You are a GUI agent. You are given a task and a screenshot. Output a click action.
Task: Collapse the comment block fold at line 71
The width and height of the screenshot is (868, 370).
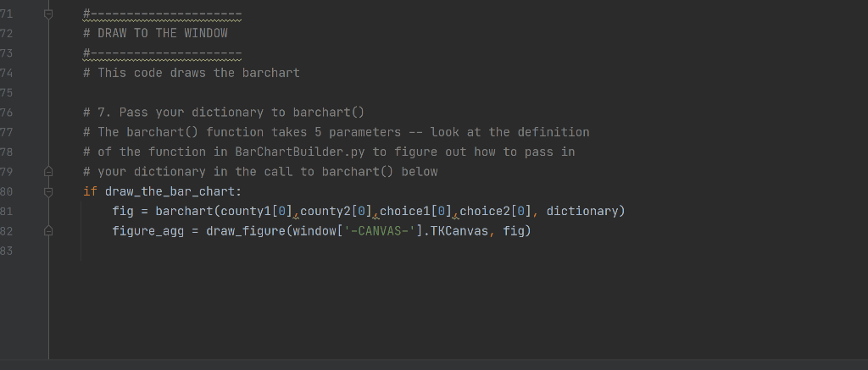[x=48, y=14]
